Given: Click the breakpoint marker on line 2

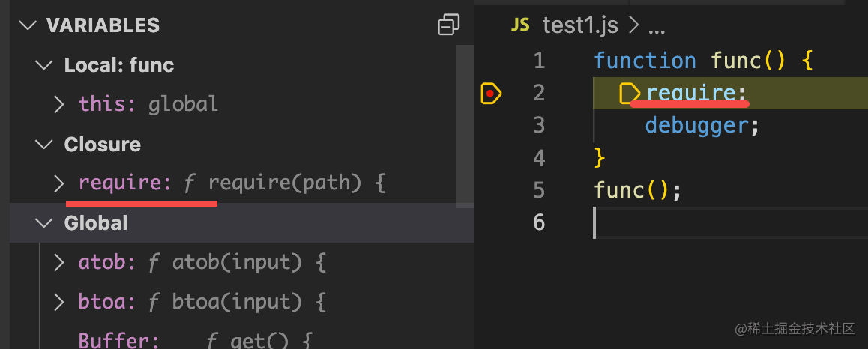Looking at the screenshot, I should (x=491, y=93).
